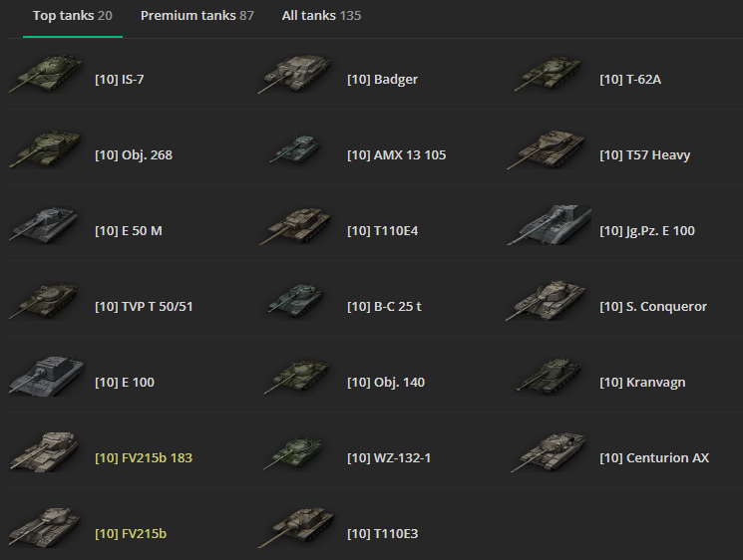
Task: Open the highlighted FV215b link
Action: 131,533
